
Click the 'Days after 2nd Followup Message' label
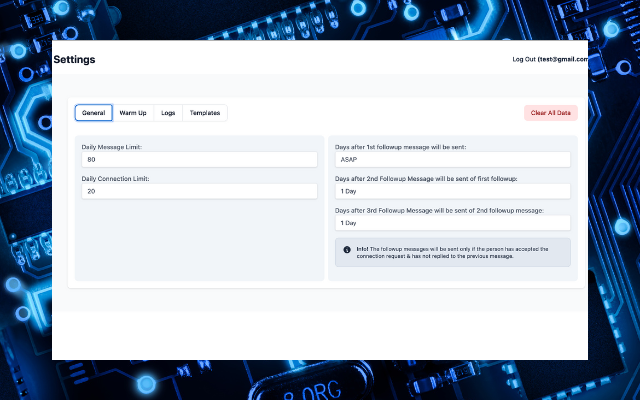click(x=426, y=179)
